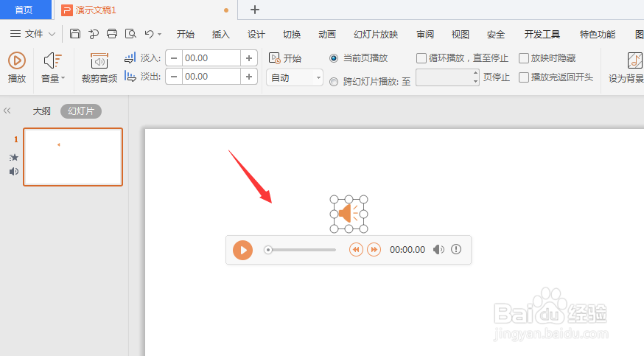Open the Volume (音量) control
Viewport: 644px width, 356px height.
coord(53,68)
